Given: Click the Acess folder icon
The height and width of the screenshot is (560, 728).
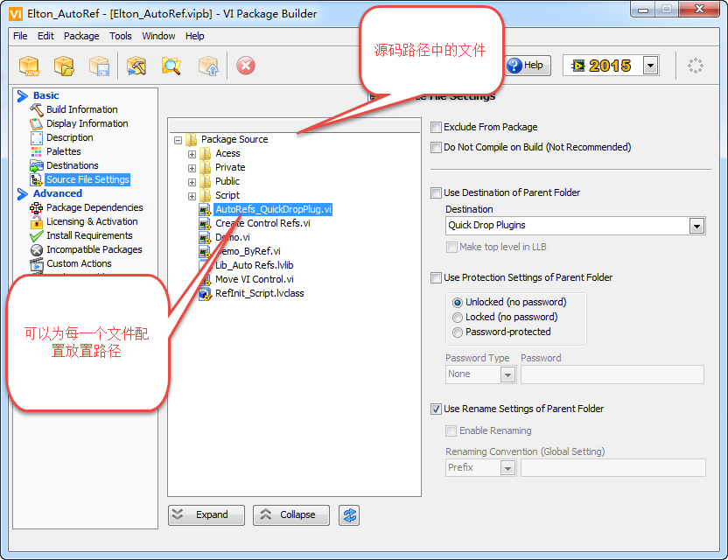Looking at the screenshot, I should tap(206, 154).
